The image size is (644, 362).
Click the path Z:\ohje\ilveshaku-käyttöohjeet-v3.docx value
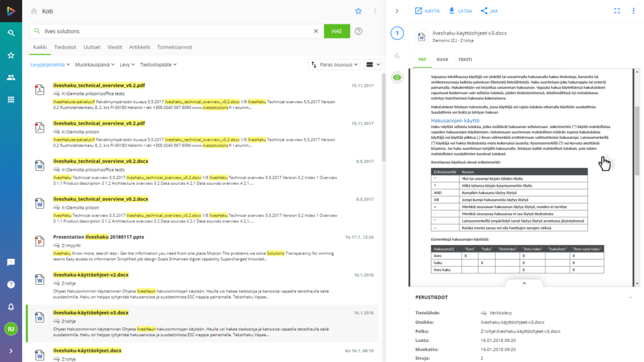pyautogui.click(x=520, y=331)
